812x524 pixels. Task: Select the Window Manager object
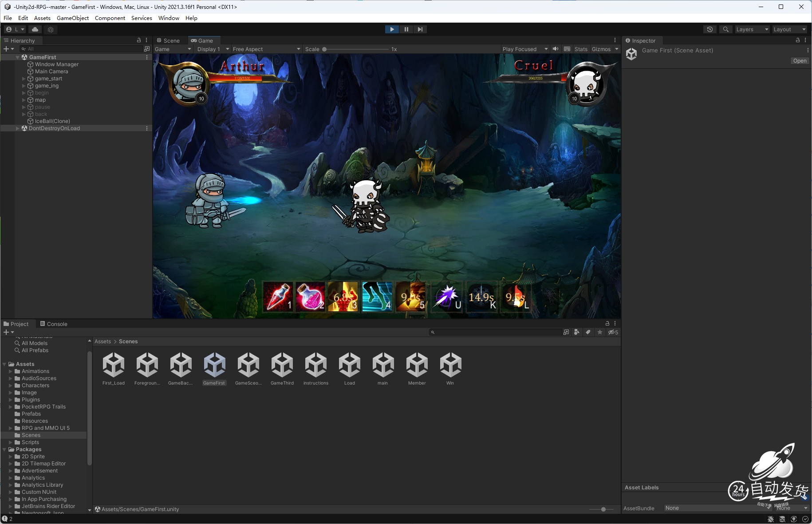pyautogui.click(x=57, y=64)
